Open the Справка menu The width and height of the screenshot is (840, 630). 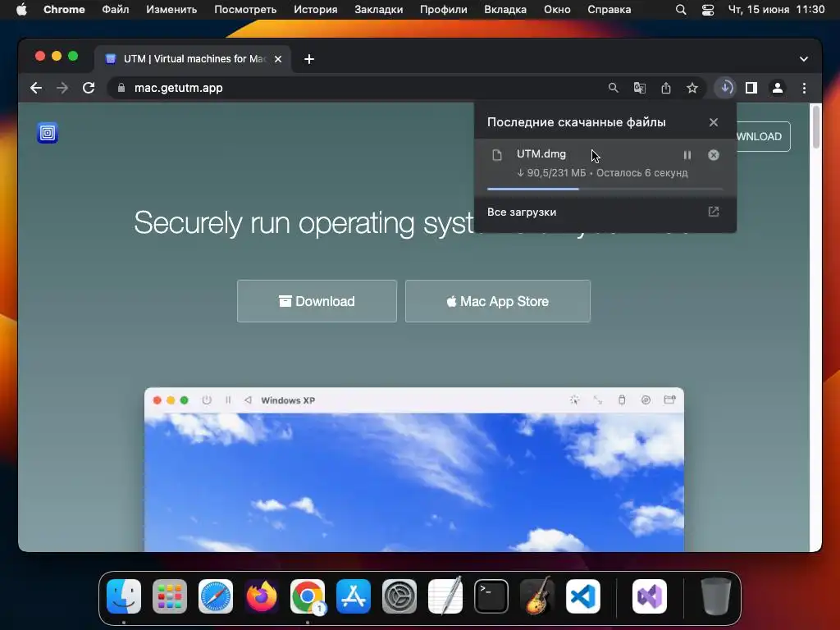[609, 9]
